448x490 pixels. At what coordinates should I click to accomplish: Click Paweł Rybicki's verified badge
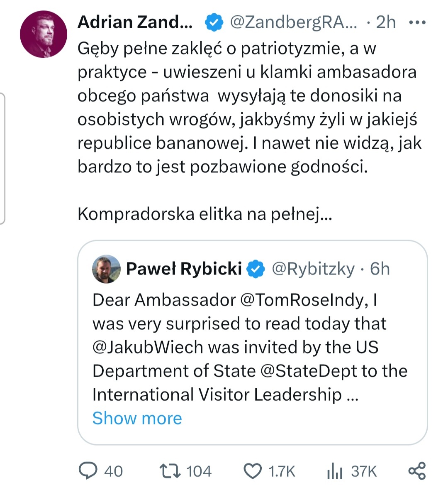coord(256,269)
